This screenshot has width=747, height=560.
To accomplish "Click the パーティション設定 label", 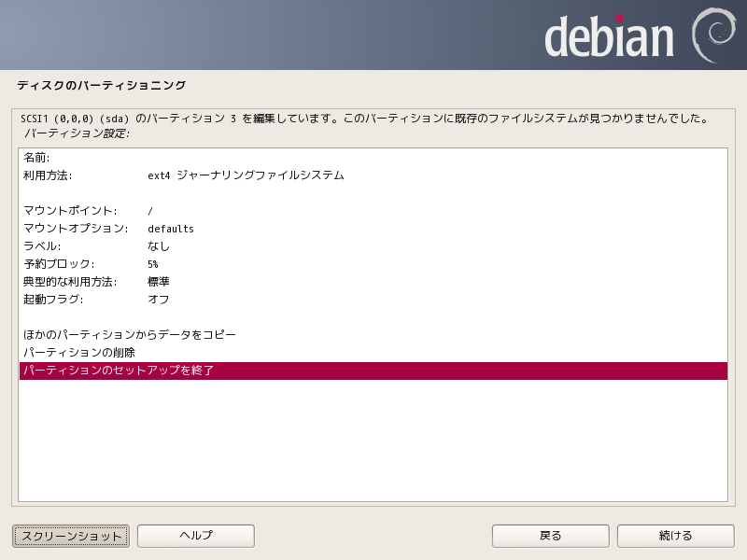I will coord(76,133).
